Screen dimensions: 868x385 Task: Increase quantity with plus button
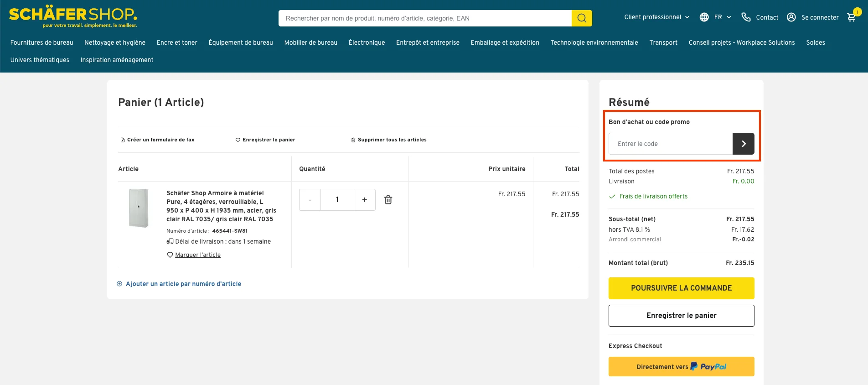point(365,200)
